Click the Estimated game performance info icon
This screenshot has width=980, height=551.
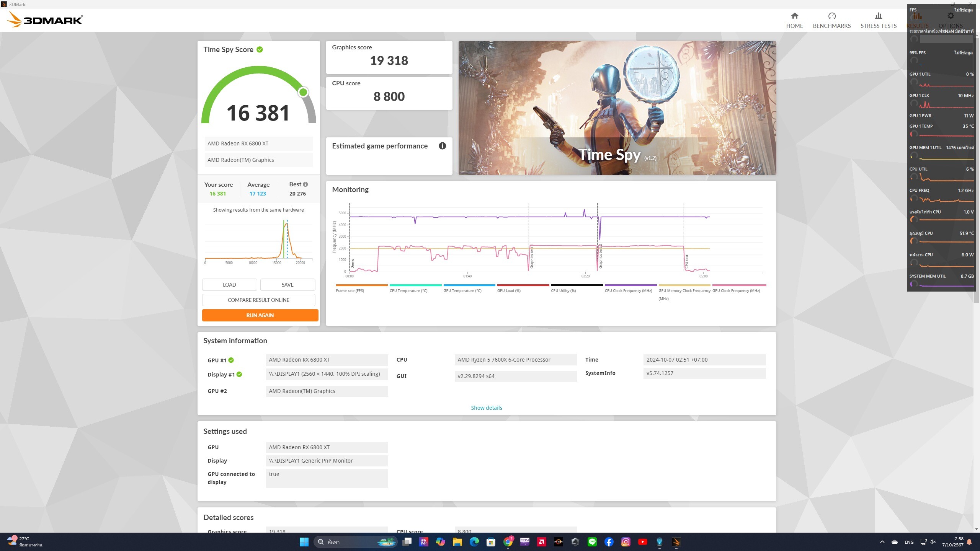pyautogui.click(x=442, y=146)
